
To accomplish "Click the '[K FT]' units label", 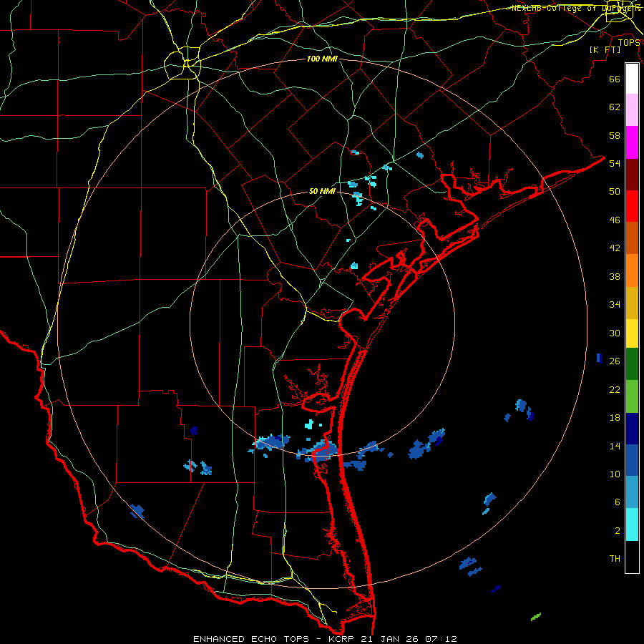I will pyautogui.click(x=605, y=49).
